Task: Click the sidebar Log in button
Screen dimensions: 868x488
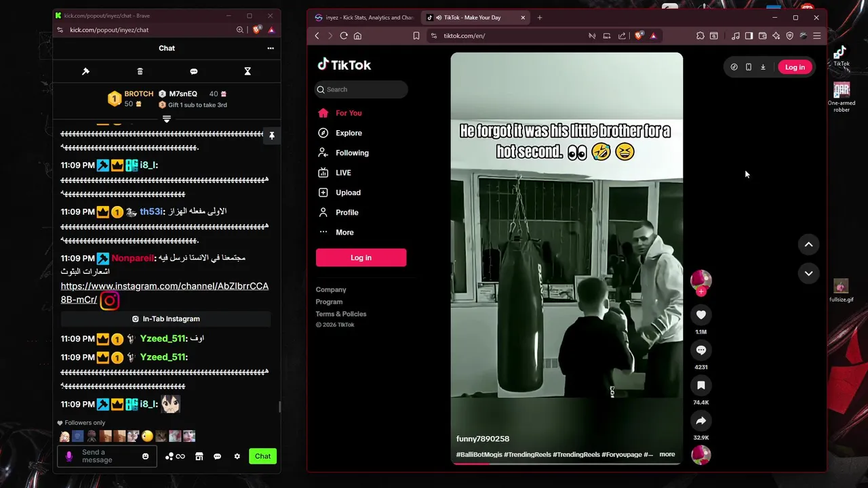Action: pyautogui.click(x=361, y=258)
